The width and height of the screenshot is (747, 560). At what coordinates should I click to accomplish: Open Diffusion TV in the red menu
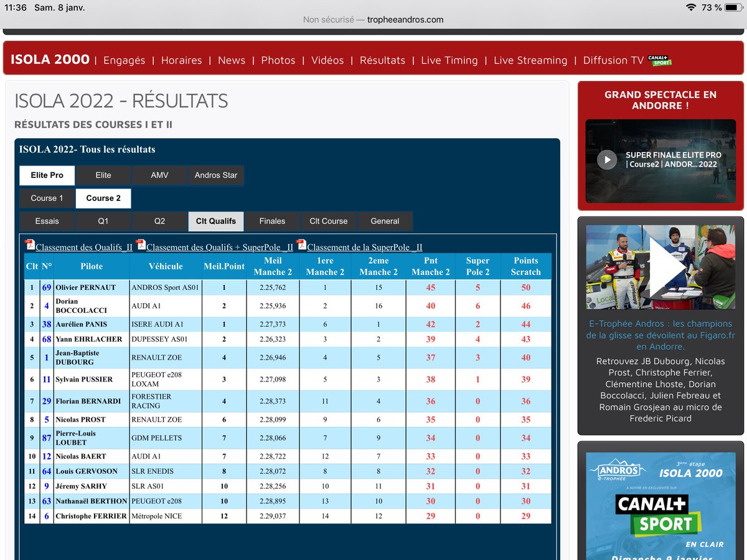(x=613, y=60)
